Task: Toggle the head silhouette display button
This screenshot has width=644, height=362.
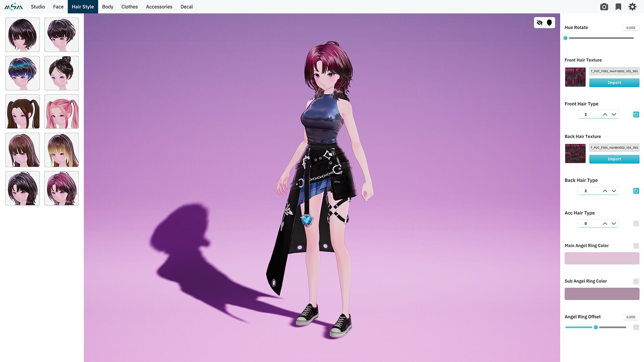Action: 549,22
